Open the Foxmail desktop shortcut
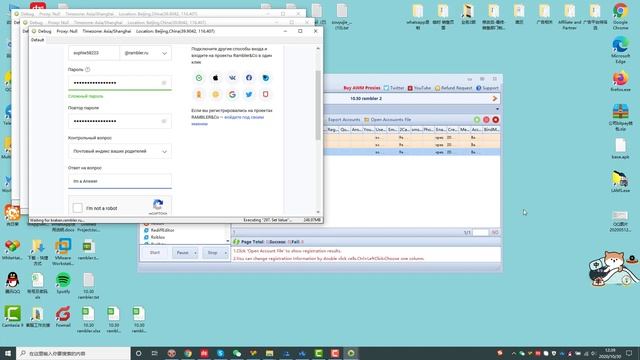Viewport: 640px width, 360px height. point(63,317)
